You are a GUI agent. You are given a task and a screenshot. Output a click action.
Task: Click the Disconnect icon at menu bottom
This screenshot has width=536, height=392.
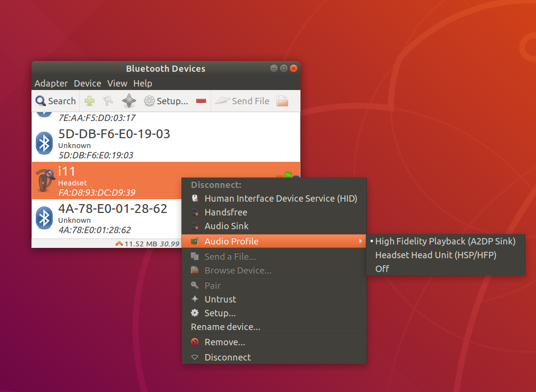pyautogui.click(x=195, y=357)
